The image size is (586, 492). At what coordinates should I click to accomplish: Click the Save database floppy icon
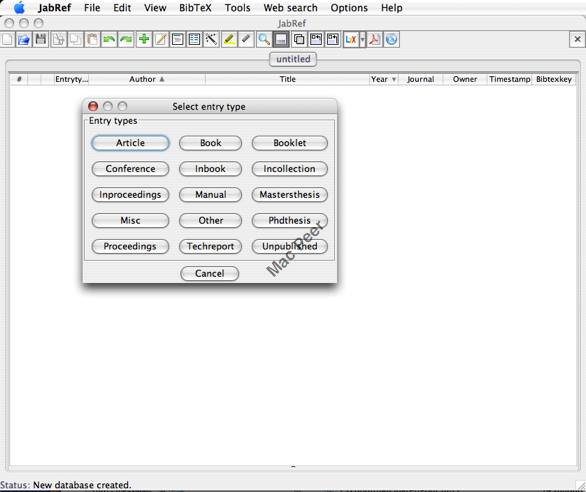[x=41, y=39]
